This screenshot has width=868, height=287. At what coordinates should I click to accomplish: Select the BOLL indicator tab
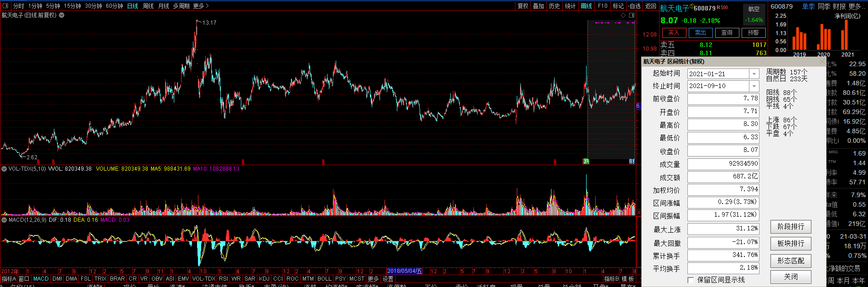[x=324, y=279]
